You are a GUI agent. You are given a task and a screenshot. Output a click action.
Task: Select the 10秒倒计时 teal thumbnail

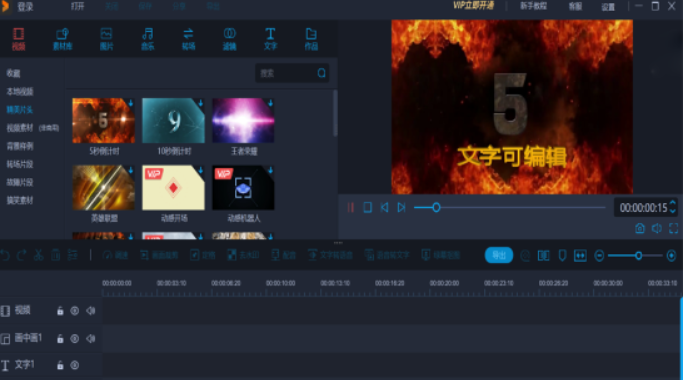[x=173, y=120]
